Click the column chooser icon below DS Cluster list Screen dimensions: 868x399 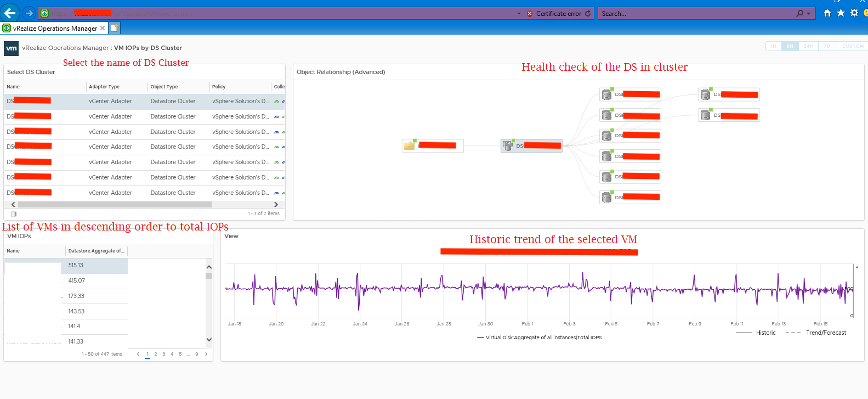pos(14,214)
